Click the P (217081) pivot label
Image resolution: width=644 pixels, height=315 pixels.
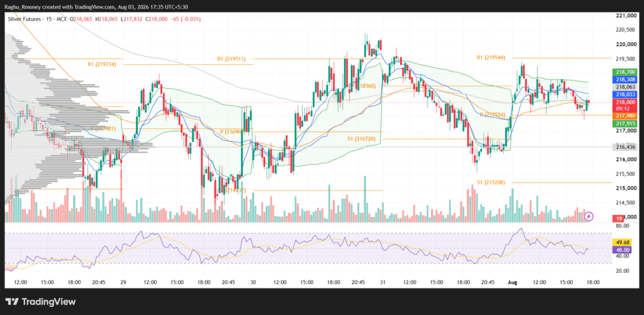tap(104, 128)
